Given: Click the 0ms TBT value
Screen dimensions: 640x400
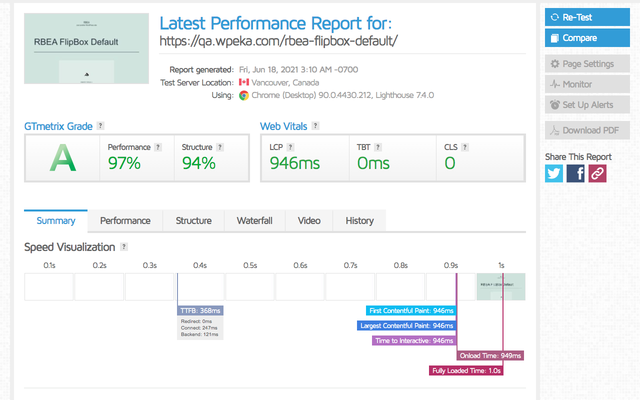Looking at the screenshot, I should tap(373, 163).
